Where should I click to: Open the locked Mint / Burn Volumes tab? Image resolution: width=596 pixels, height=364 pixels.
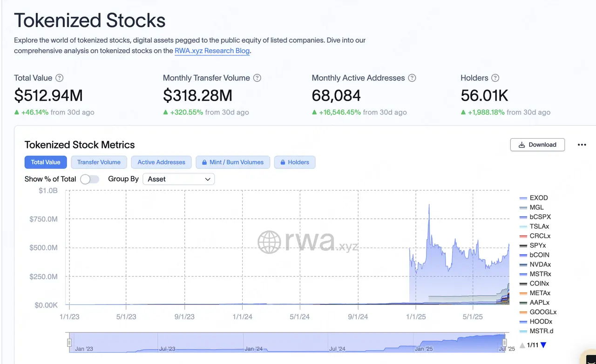click(x=233, y=162)
